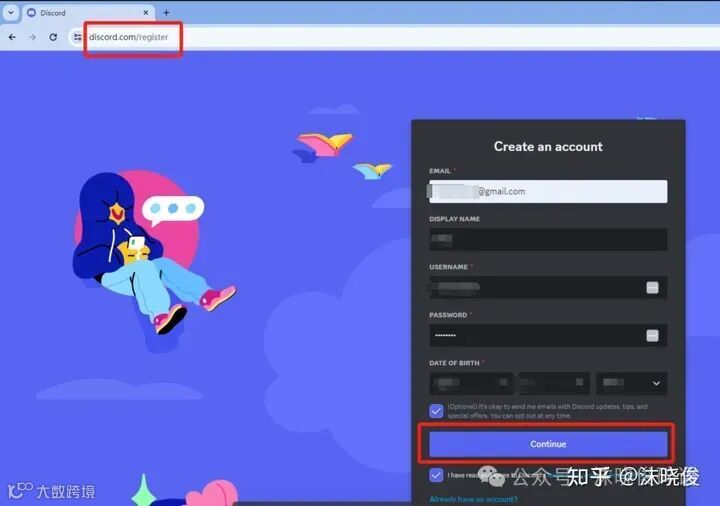Click the Continue button
The image size is (720, 506).
coord(548,444)
